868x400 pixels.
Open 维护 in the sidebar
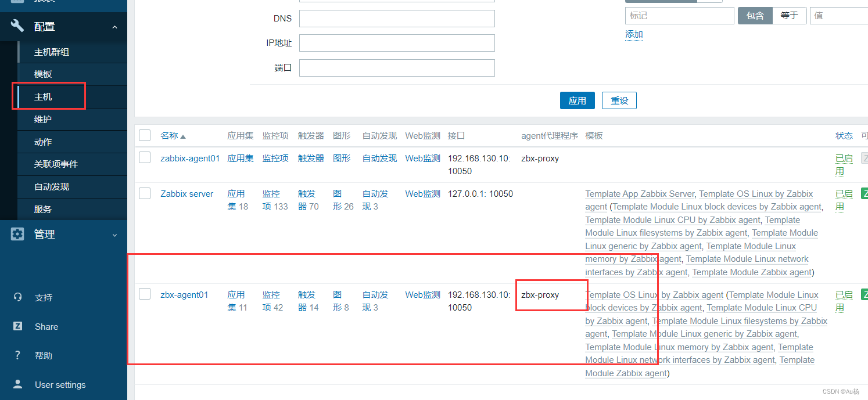[x=73, y=119]
